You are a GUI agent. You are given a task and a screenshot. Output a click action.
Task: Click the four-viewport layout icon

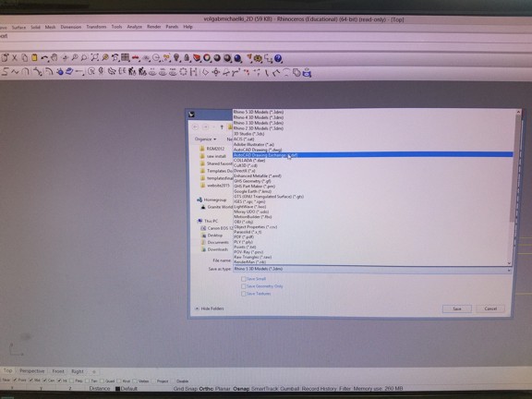tap(126, 58)
